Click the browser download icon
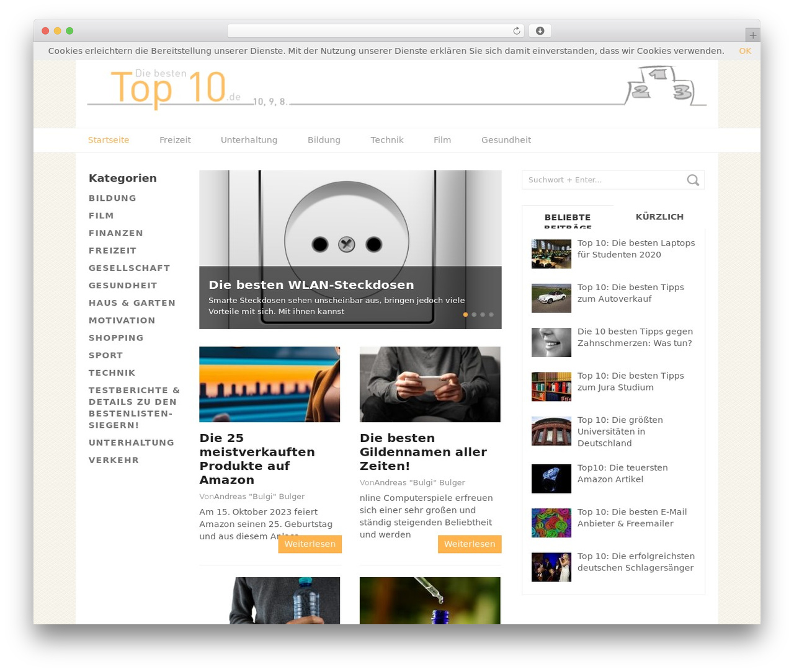 coord(540,31)
